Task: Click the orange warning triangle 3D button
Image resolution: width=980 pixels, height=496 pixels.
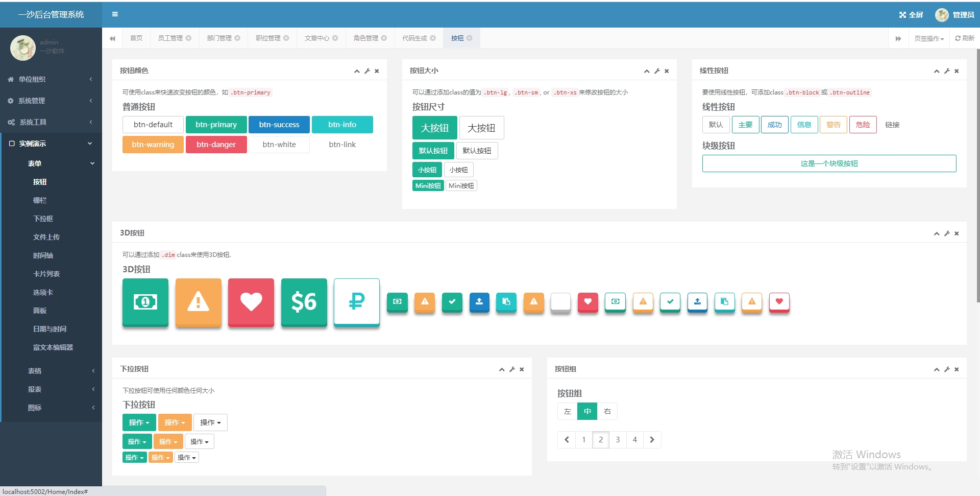Action: pyautogui.click(x=198, y=302)
